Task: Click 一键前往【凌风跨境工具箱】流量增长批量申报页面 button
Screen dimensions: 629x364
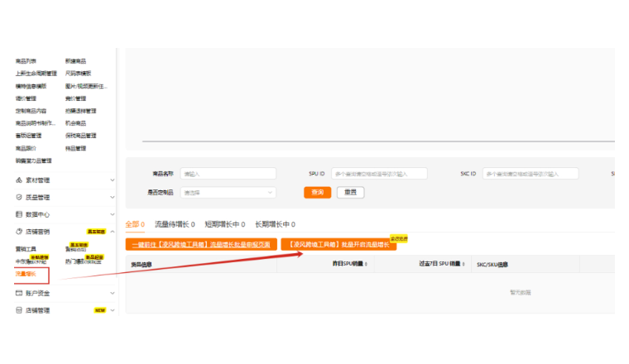Action: point(201,244)
